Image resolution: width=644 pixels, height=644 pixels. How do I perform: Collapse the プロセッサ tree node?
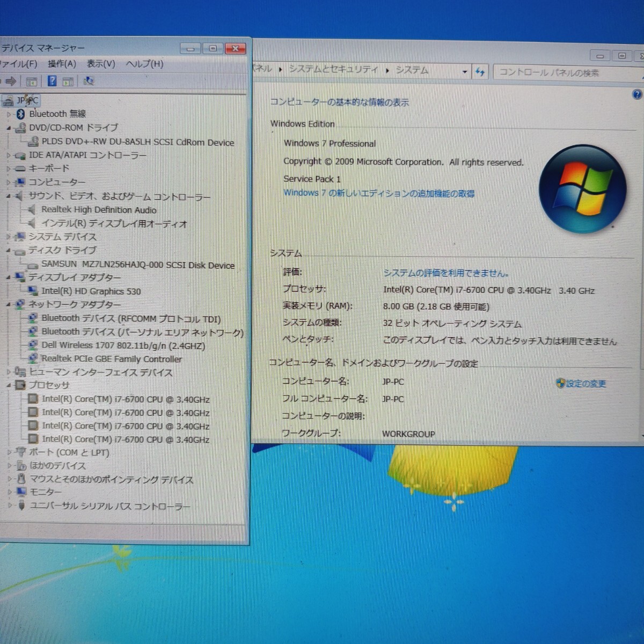(x=9, y=385)
